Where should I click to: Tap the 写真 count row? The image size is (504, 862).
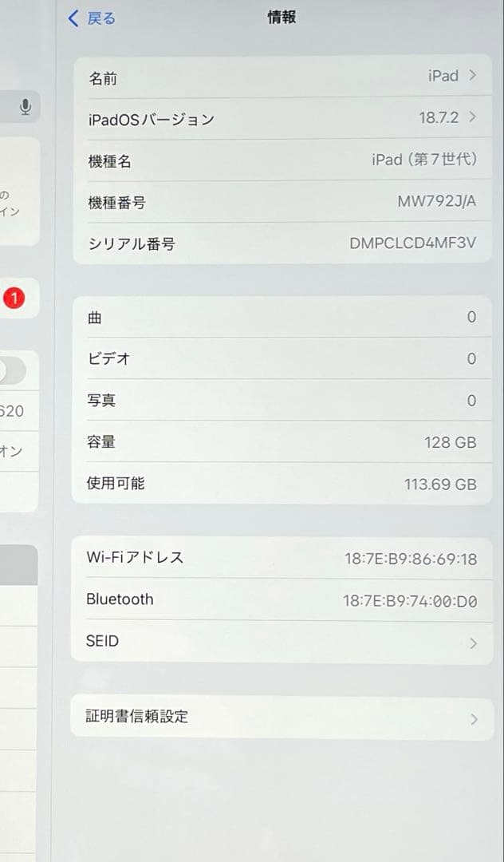[279, 400]
